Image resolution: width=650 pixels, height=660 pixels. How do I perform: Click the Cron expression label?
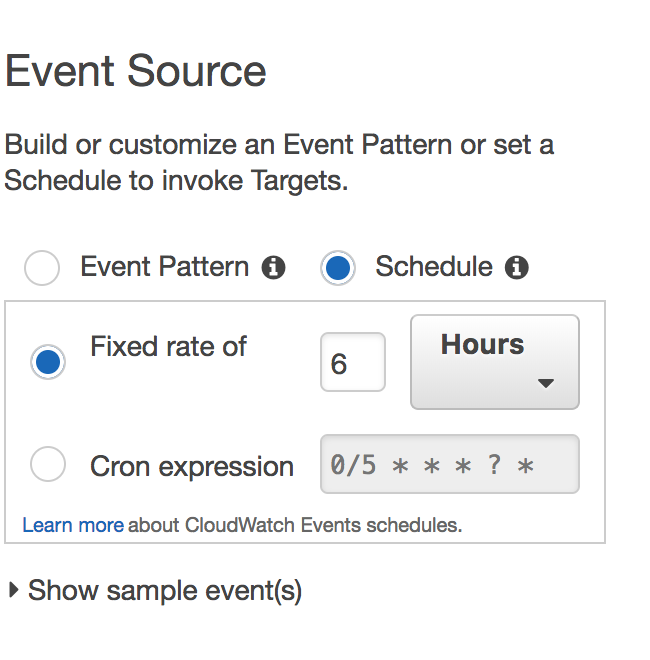(192, 467)
